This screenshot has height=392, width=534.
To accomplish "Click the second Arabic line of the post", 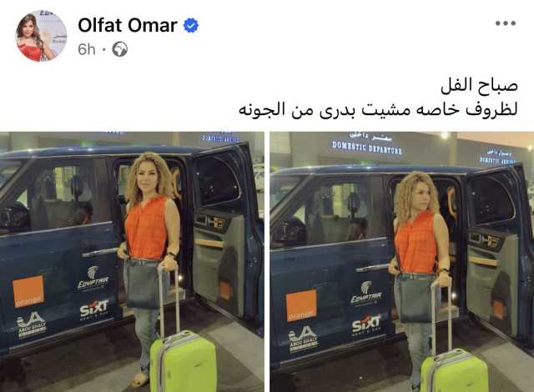I will 378,109.
